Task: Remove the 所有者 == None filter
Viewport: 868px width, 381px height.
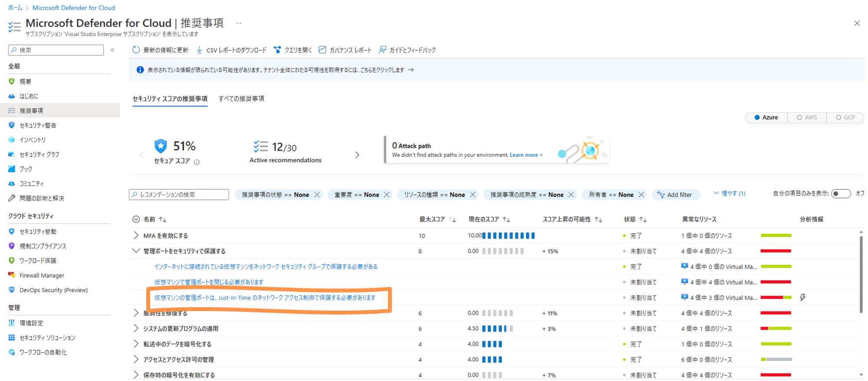Action: point(641,195)
